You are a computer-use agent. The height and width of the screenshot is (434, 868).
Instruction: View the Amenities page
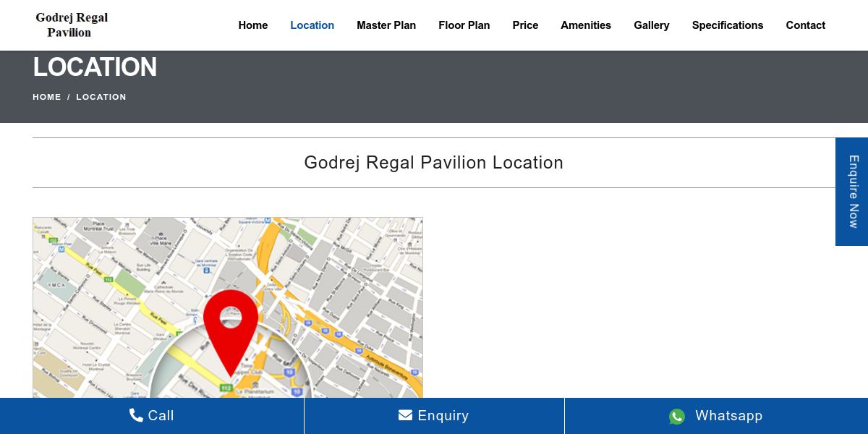click(x=586, y=25)
